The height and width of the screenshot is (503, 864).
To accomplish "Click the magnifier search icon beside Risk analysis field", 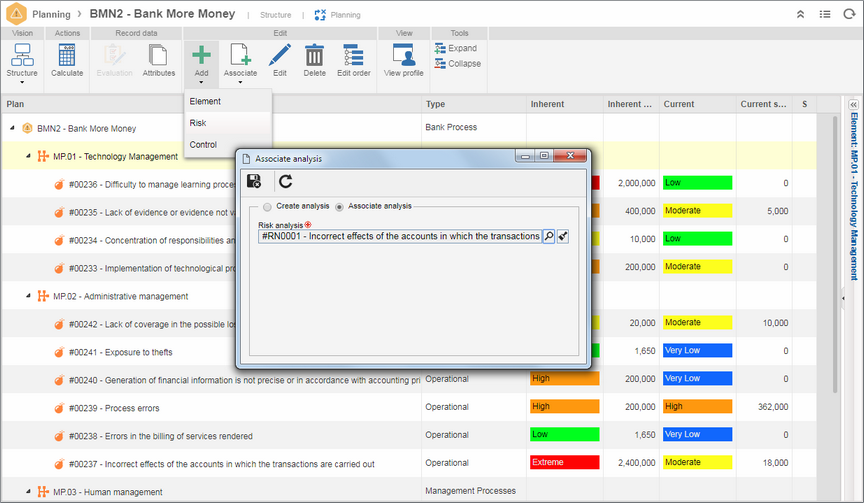I will point(549,236).
